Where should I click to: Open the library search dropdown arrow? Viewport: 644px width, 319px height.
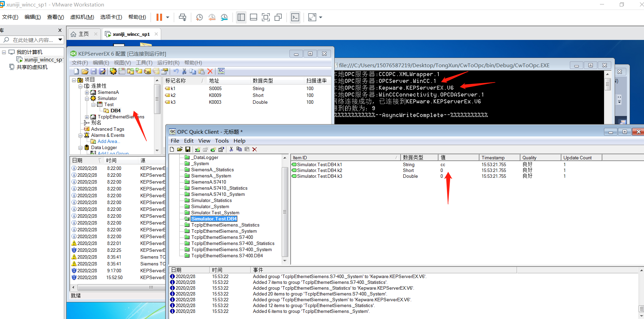click(x=60, y=40)
